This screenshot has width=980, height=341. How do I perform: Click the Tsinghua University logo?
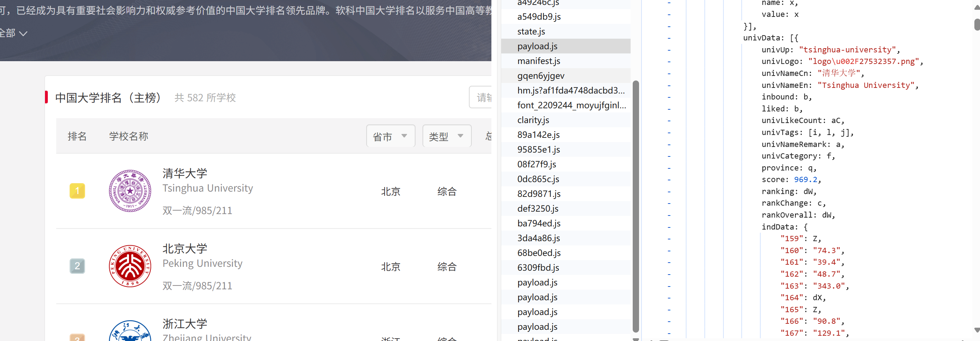[x=130, y=190]
